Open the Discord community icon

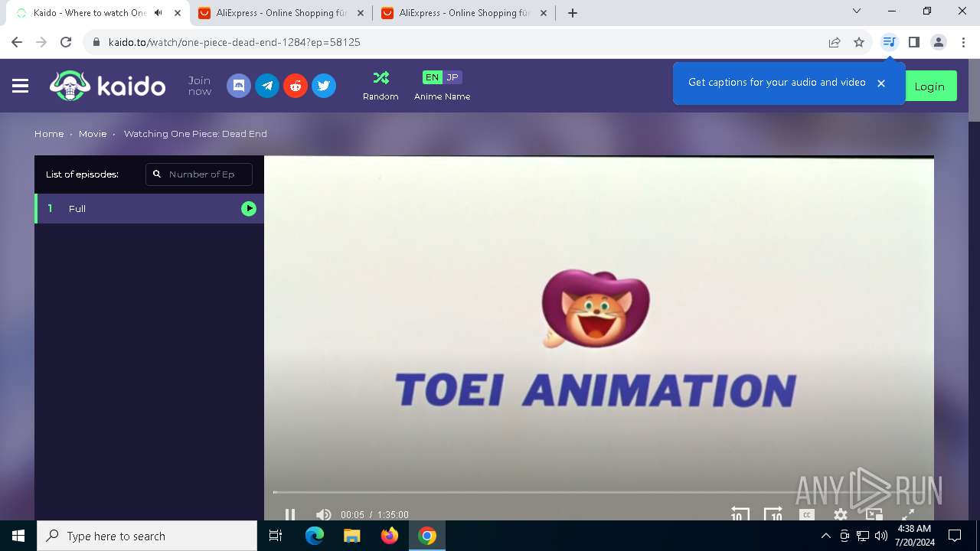coord(239,86)
